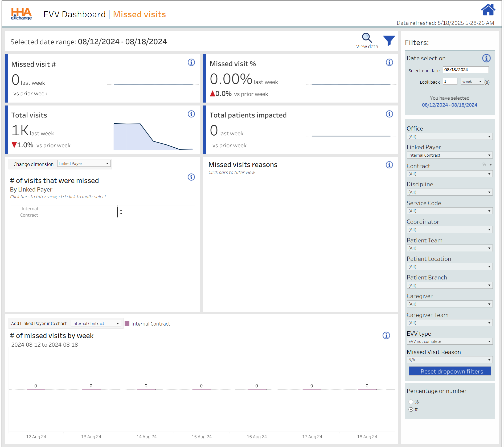
Task: Click Internal Contract legend color swatch
Action: click(127, 324)
